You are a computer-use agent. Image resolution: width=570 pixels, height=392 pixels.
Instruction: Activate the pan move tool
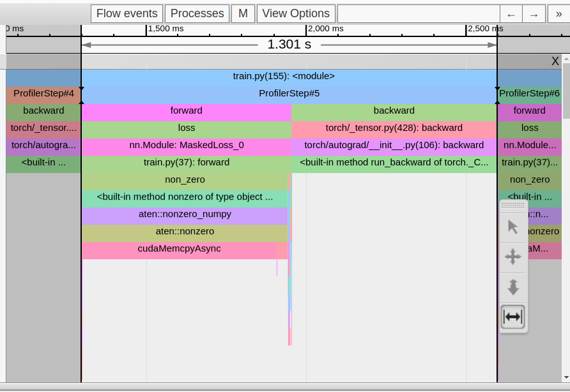tap(513, 257)
